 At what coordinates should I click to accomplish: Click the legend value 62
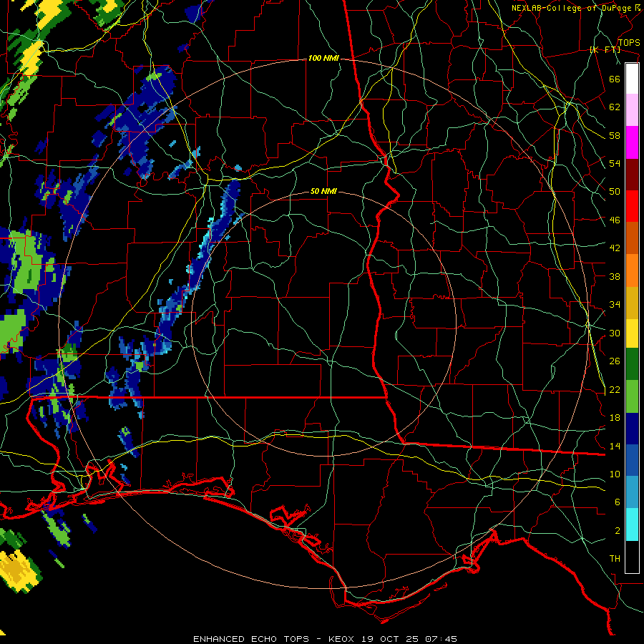click(x=615, y=107)
